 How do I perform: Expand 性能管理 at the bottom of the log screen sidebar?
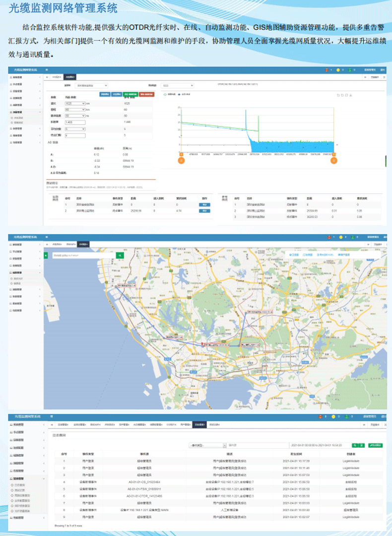tap(27, 518)
